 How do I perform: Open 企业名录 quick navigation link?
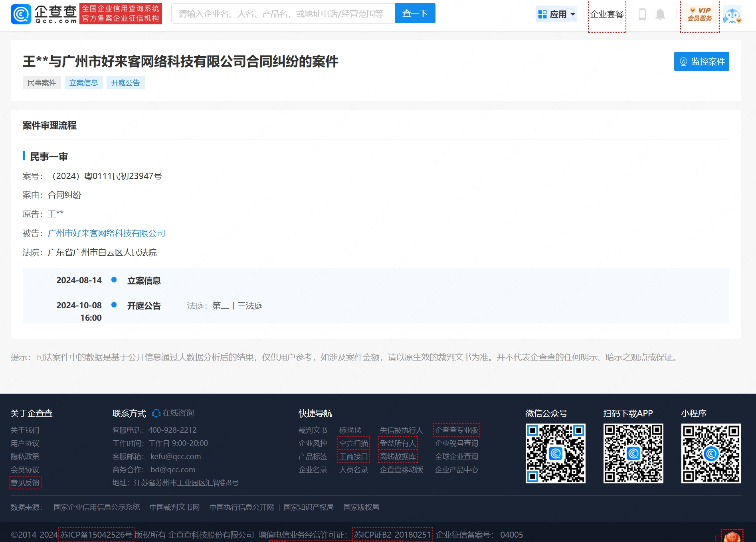coord(313,469)
